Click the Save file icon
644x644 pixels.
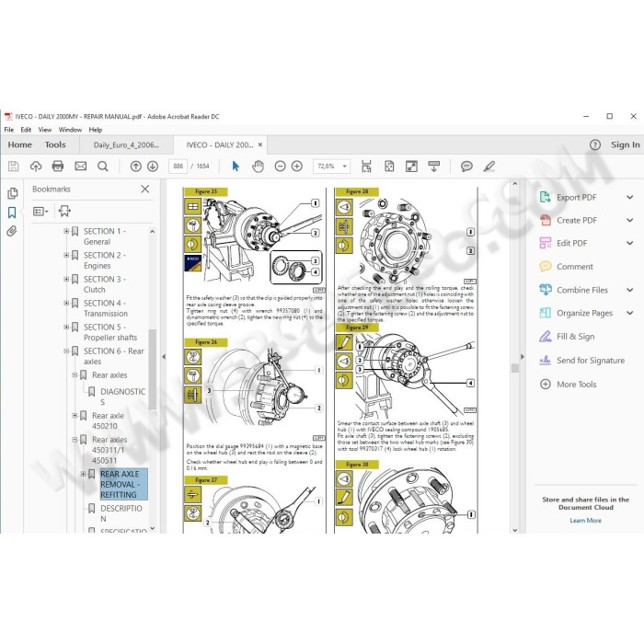[14, 166]
